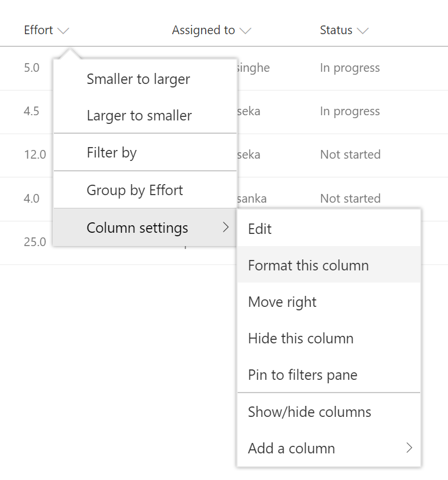The width and height of the screenshot is (448, 480).
Task: Sort Effort larger to smaller
Action: tap(139, 115)
